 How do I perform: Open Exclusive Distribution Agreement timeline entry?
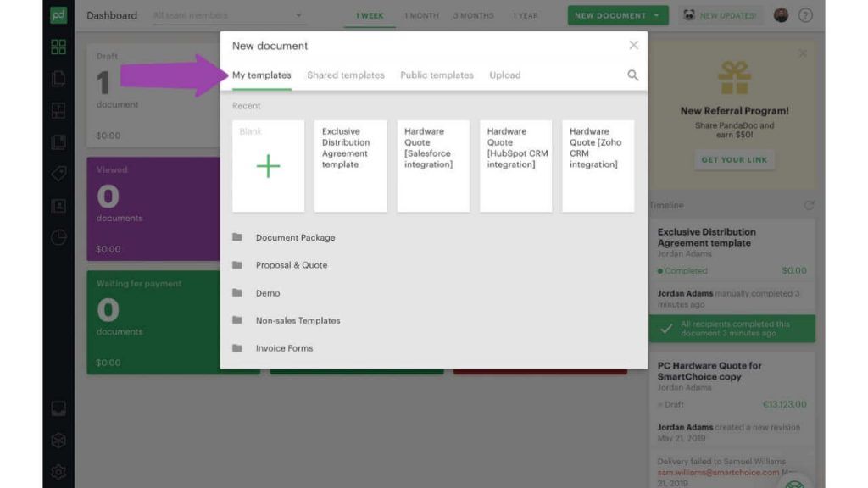coord(706,237)
